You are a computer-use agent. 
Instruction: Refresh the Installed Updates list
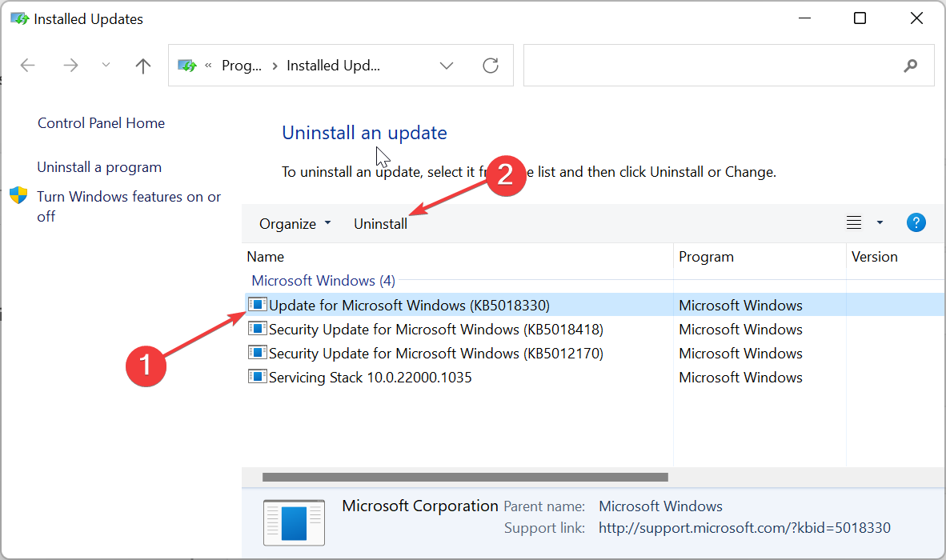[x=491, y=65]
